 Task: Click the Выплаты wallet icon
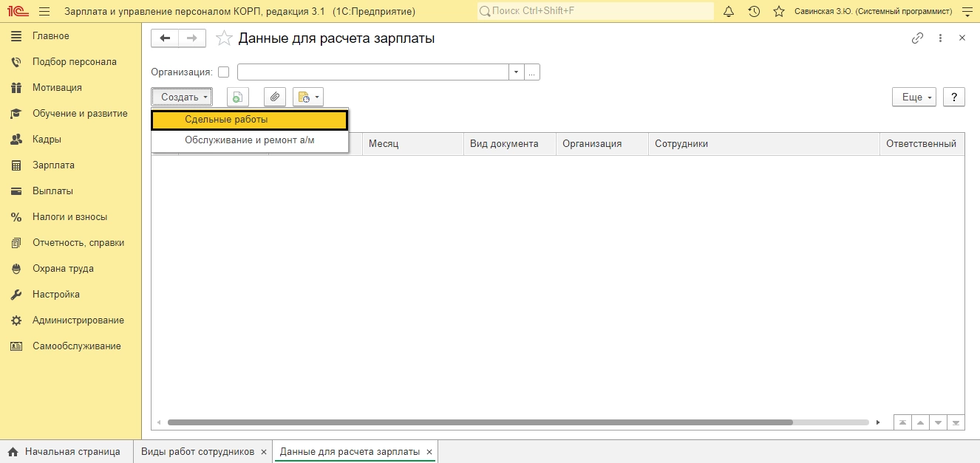point(16,191)
